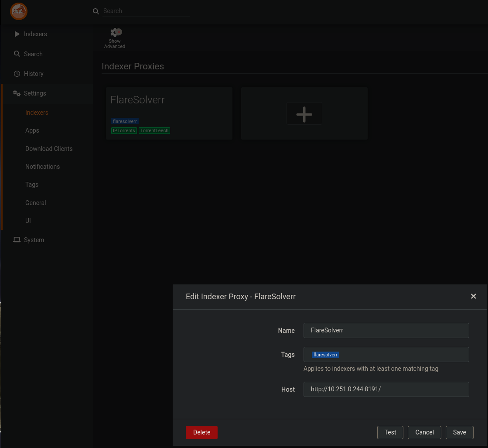
Task: Click the History clock icon
Action: (17, 74)
